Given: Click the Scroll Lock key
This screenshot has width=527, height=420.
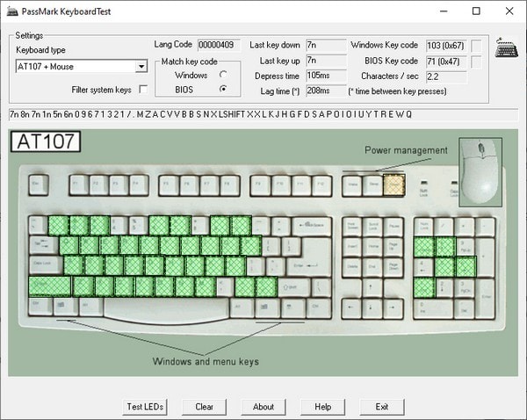Looking at the screenshot, I should (x=373, y=227).
